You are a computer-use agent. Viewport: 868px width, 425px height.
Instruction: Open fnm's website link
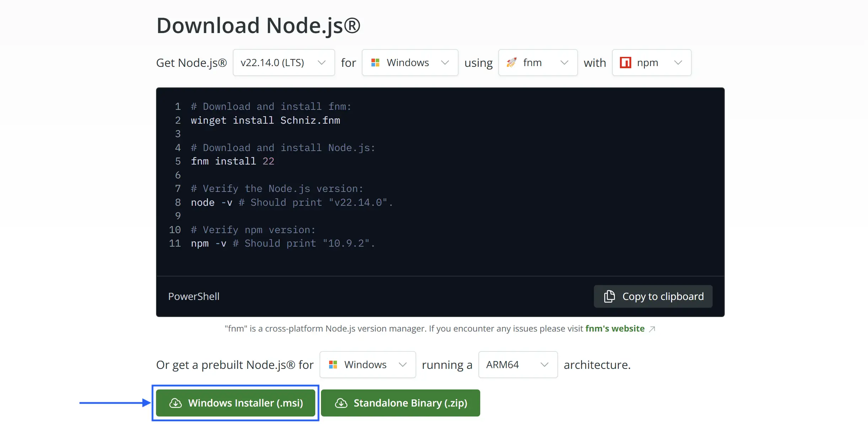click(615, 329)
